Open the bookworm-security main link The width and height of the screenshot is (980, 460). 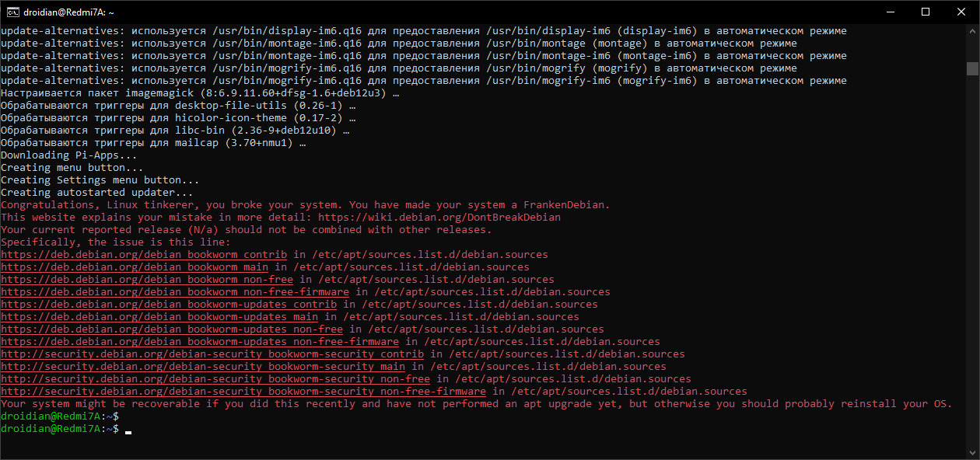pos(202,367)
